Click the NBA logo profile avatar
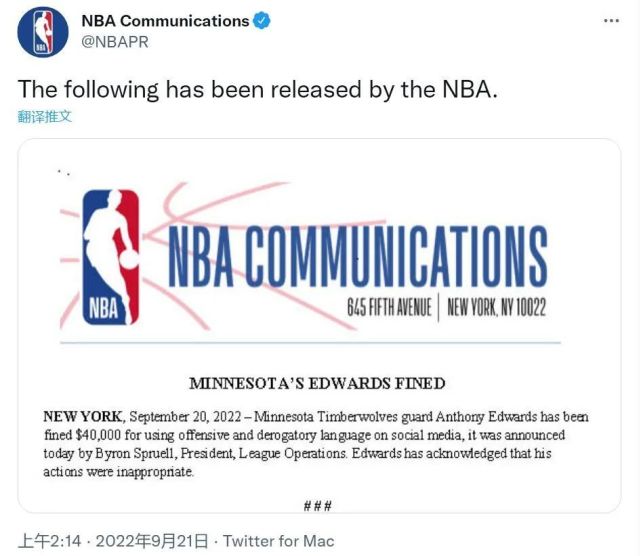This screenshot has width=641, height=556. (43, 31)
